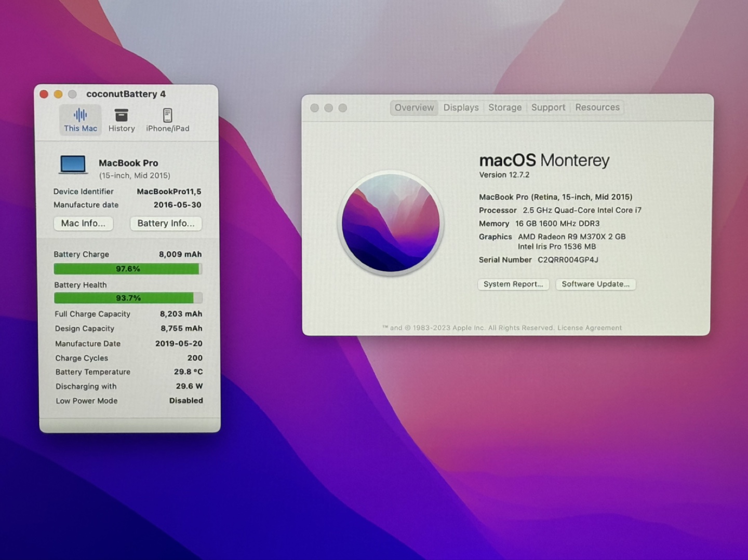Click the MacBook Pro laptop icon
The width and height of the screenshot is (748, 560).
pyautogui.click(x=73, y=165)
